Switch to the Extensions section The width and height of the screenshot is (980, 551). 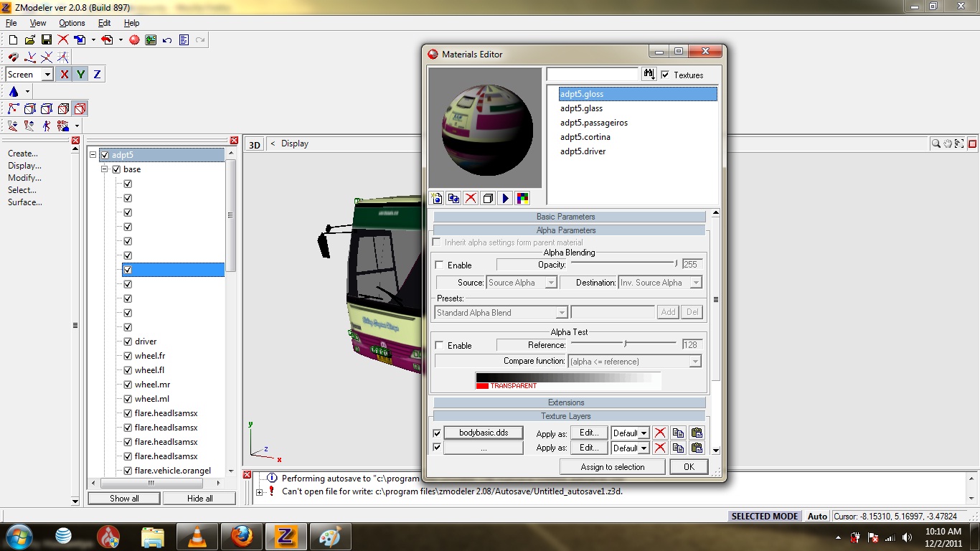(566, 402)
